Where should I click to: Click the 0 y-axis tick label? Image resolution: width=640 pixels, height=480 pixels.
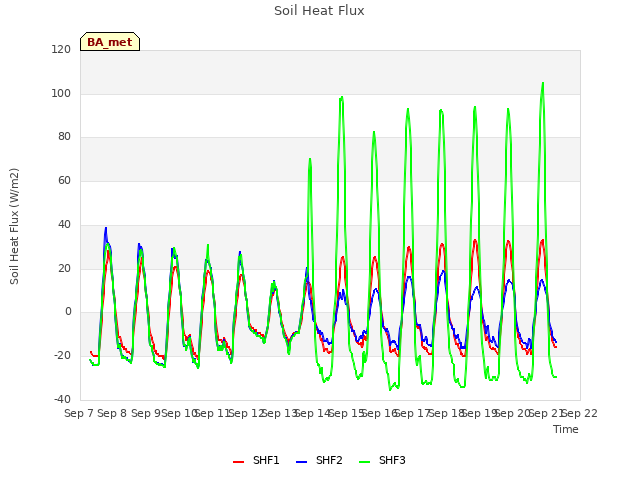pos(68,312)
